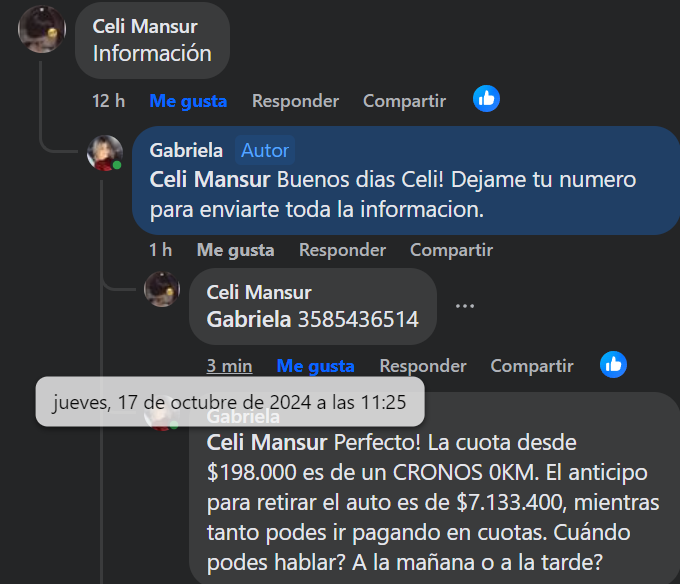Image resolution: width=680 pixels, height=584 pixels.
Task: Click Responder under Gabriela's Buenos dias reply
Action: 342,250
